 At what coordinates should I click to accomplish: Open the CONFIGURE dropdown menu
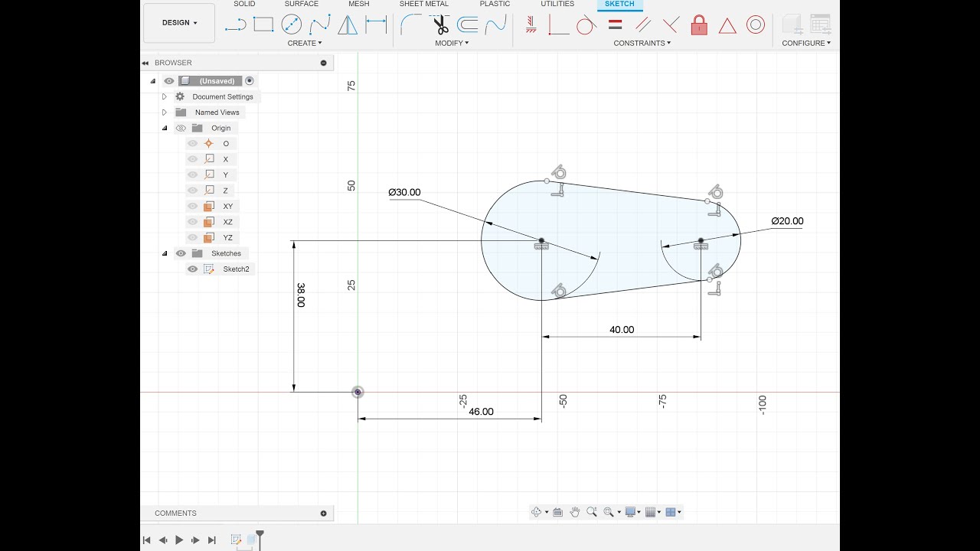[806, 43]
